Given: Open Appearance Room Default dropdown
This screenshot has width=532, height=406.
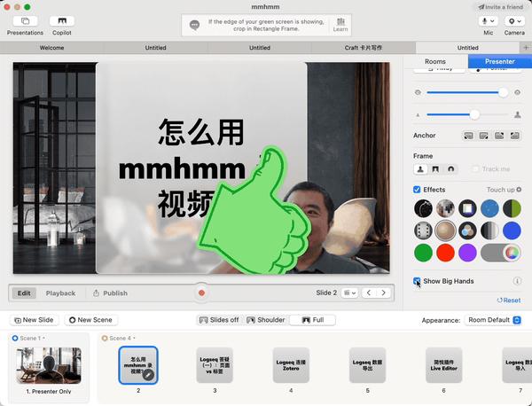Looking at the screenshot, I should (493, 320).
